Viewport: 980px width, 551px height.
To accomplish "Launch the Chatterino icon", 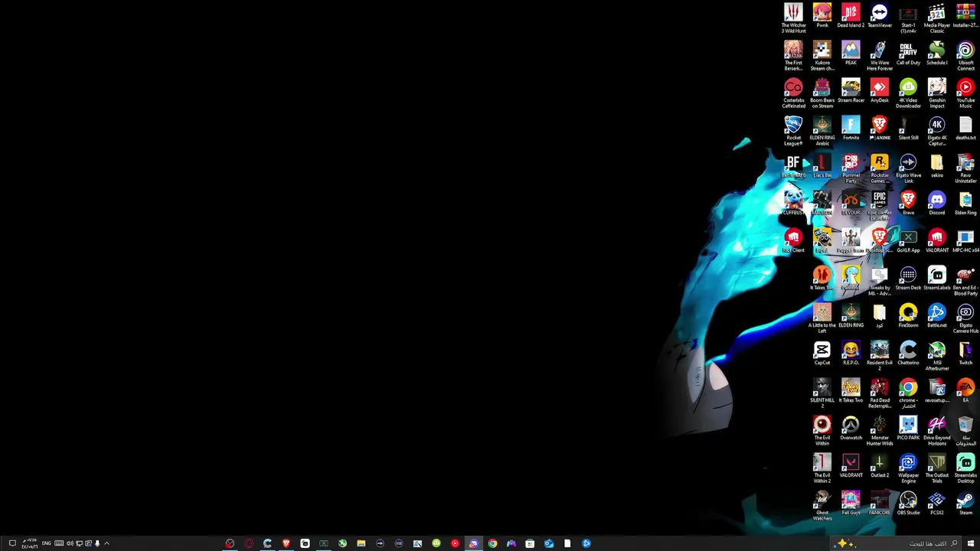I will tap(908, 354).
